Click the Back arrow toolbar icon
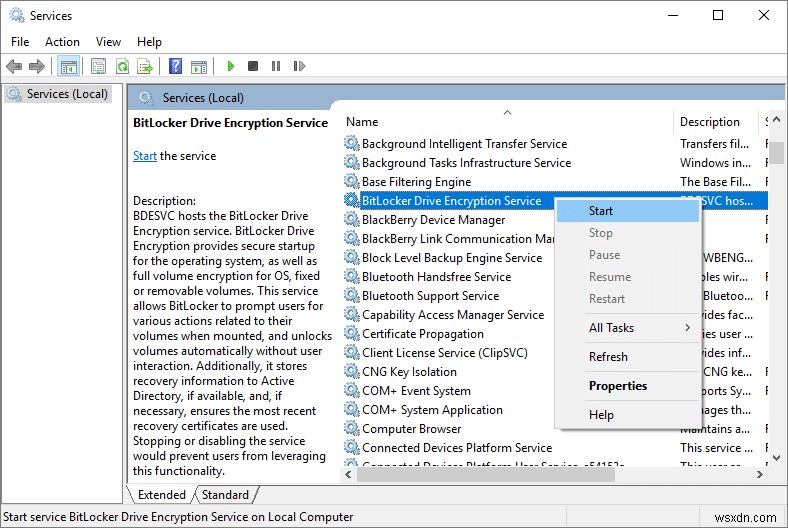 14,66
